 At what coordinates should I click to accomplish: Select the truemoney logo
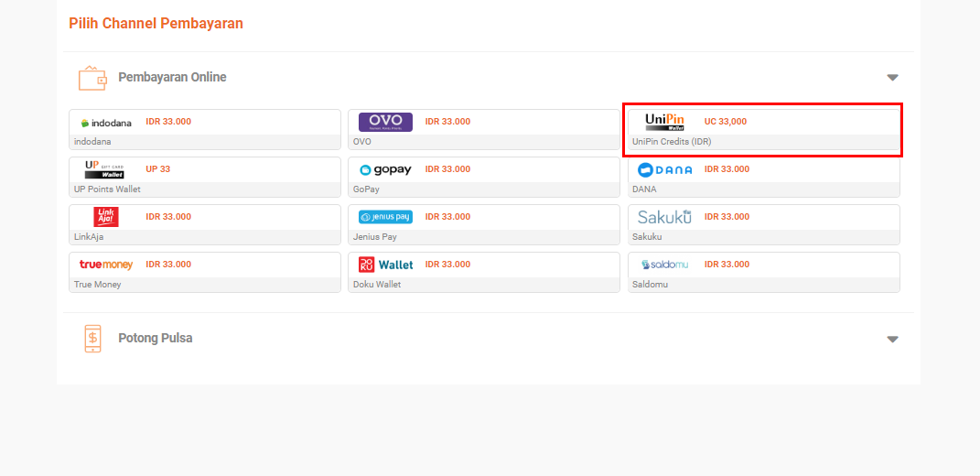106,265
